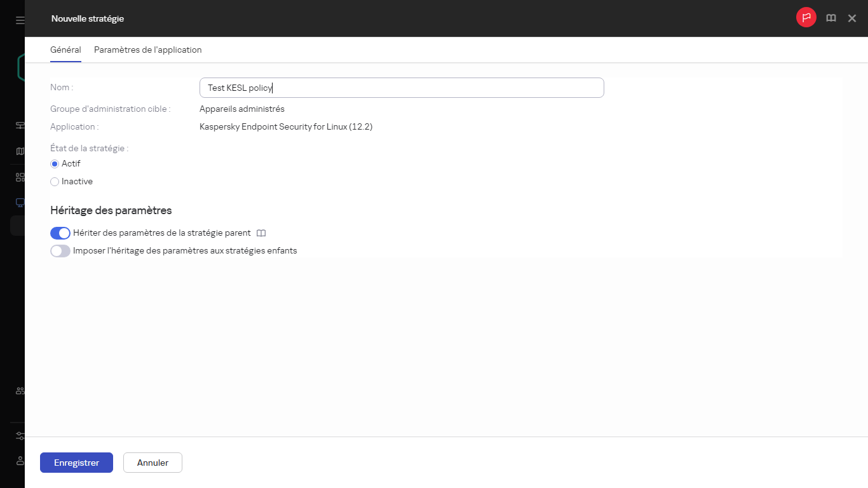
Task: Open the user account icon in sidebar
Action: (x=20, y=460)
